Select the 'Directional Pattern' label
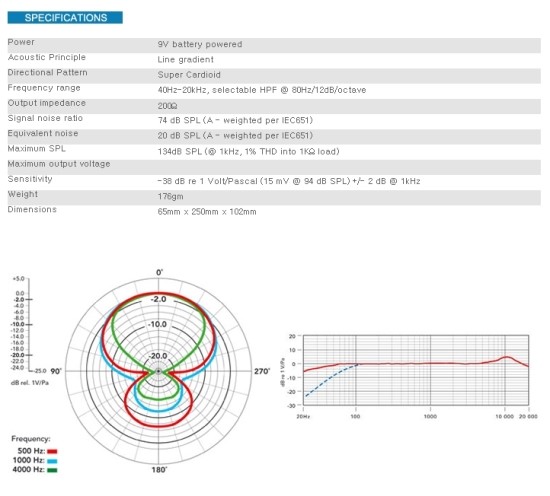This screenshot has width=550, height=496. (x=47, y=73)
